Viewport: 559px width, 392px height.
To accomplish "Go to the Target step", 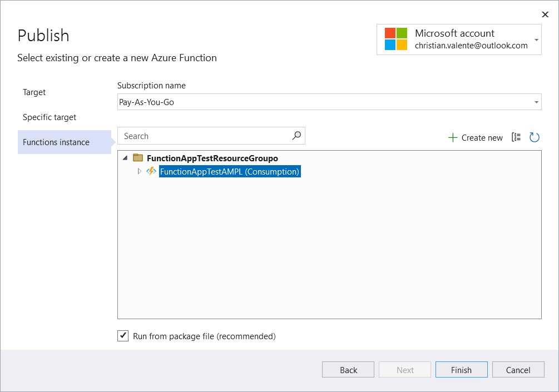I will 34,92.
